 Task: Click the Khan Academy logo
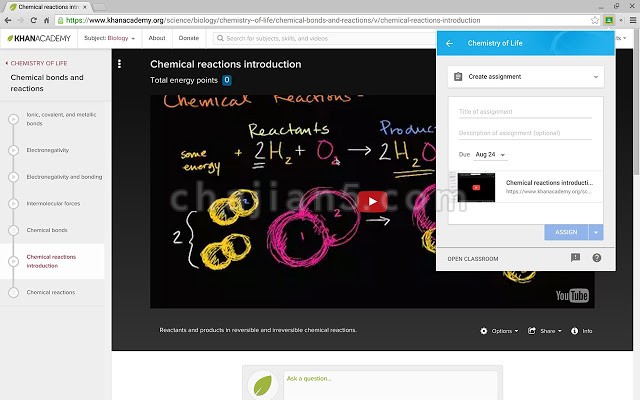coord(39,38)
